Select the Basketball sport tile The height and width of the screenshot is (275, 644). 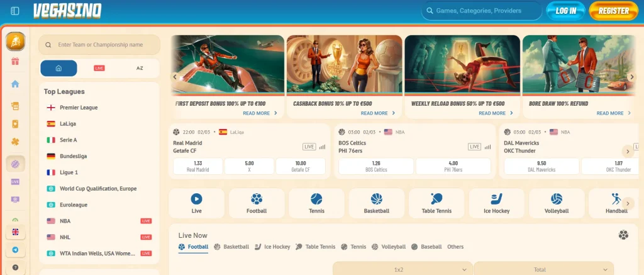pyautogui.click(x=377, y=203)
